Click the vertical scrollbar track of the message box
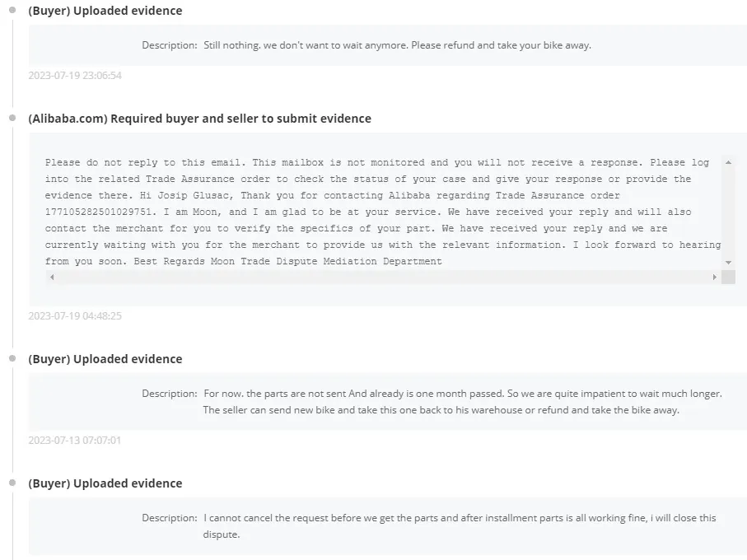747x560 pixels. coord(728,212)
